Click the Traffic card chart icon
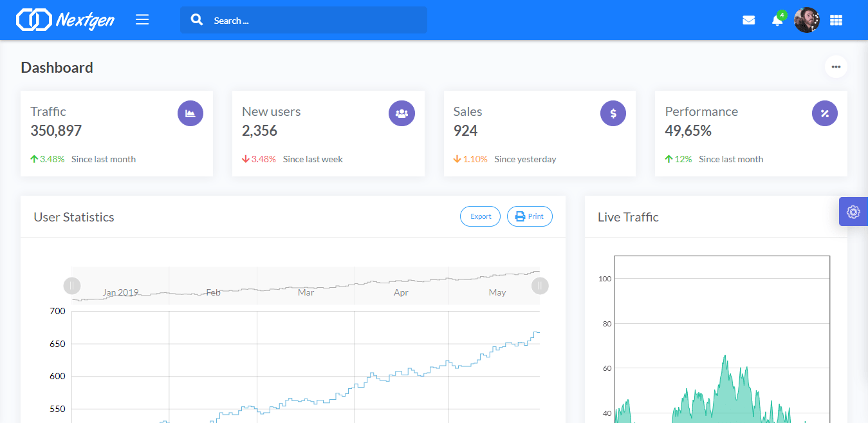Image resolution: width=868 pixels, height=423 pixels. 190,113
